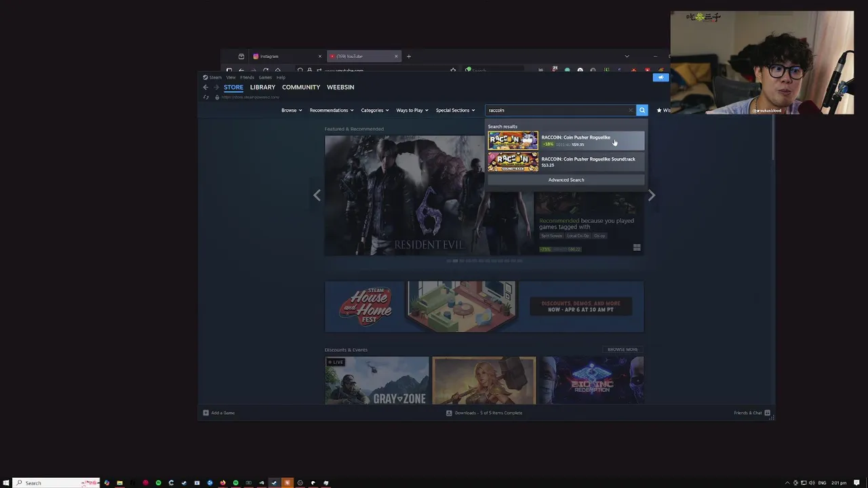Open the WEEBSIN profile tab
The height and width of the screenshot is (488, 868).
340,87
